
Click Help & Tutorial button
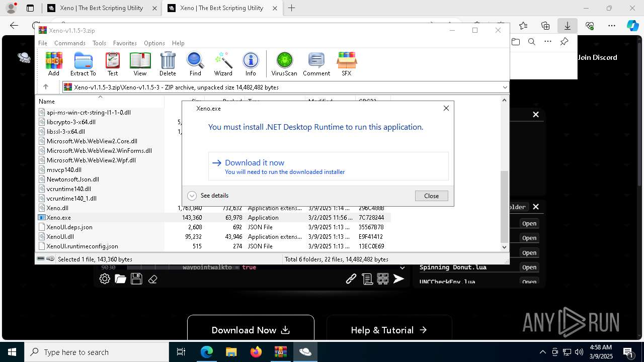389,330
